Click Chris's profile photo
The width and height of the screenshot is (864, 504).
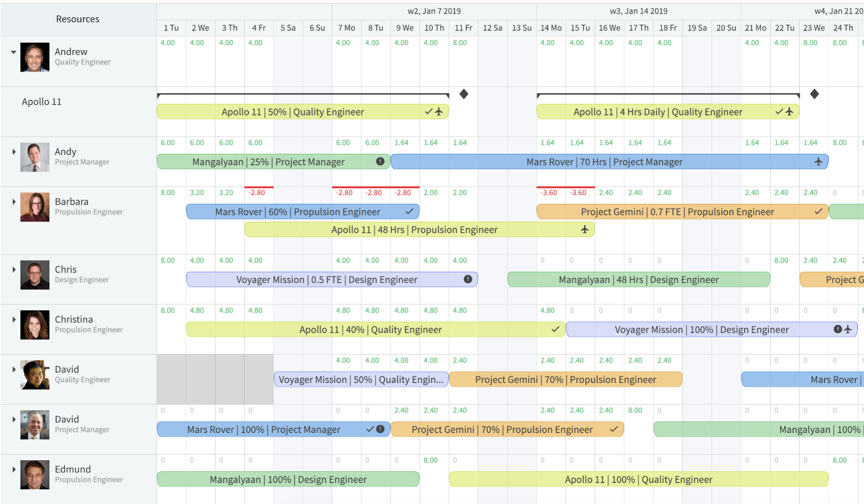click(x=35, y=275)
